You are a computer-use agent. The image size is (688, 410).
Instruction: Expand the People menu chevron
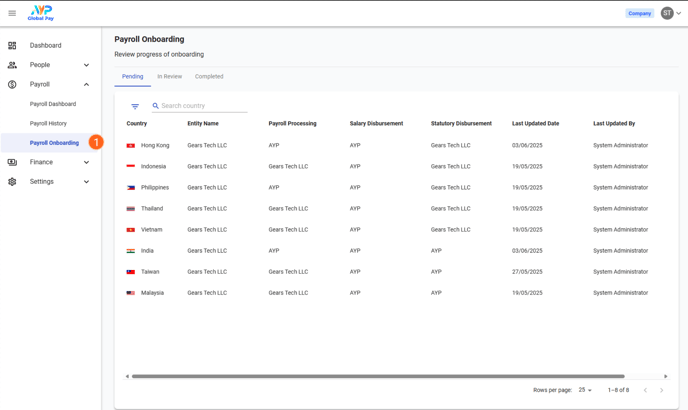(86, 65)
